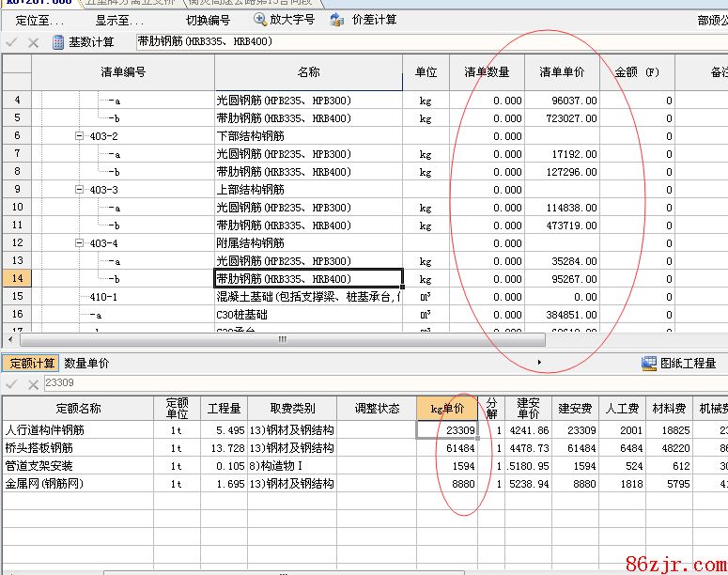This screenshot has width=728, height=575.
Task: Click the 切换编号 button
Action: (208, 20)
